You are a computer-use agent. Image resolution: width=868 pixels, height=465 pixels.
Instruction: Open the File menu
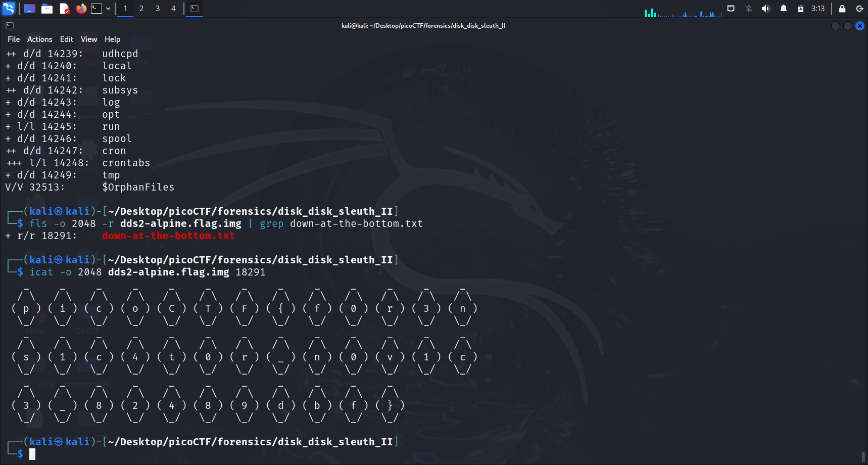(x=14, y=39)
